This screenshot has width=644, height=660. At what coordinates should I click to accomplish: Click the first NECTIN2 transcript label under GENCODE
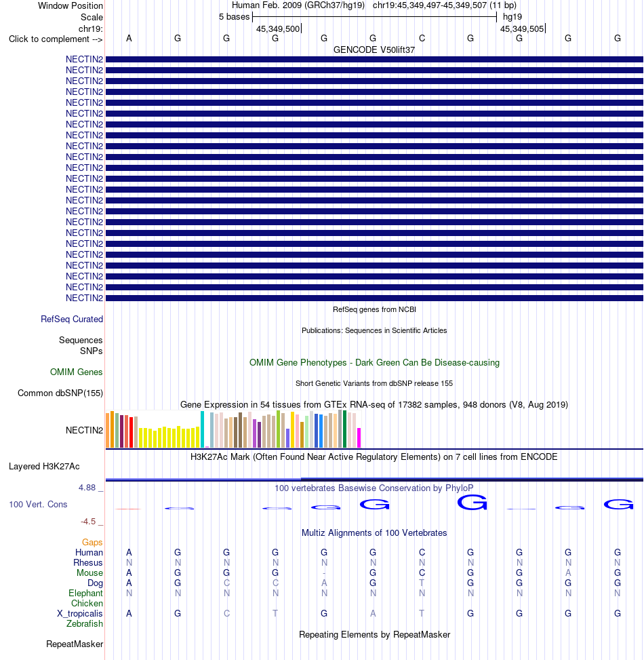[x=84, y=59]
